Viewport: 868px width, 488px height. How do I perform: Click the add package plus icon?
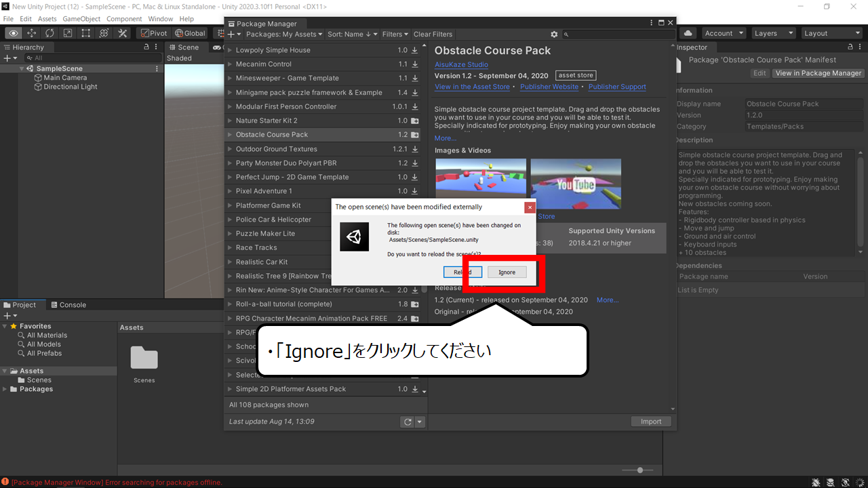tap(233, 34)
